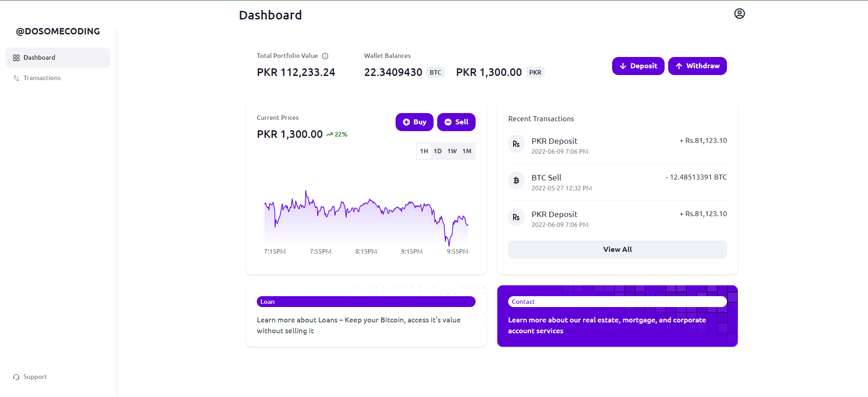Click the Dashboard grid icon in sidebar

coord(16,58)
